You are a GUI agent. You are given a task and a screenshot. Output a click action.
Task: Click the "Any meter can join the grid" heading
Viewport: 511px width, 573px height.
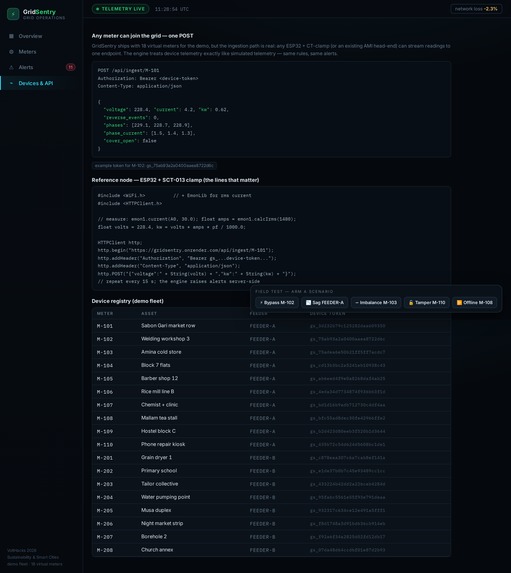(143, 36)
